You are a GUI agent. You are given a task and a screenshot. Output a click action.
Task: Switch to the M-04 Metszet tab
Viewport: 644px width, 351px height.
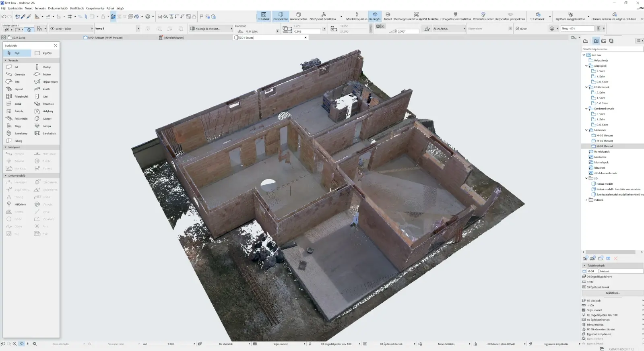point(105,37)
